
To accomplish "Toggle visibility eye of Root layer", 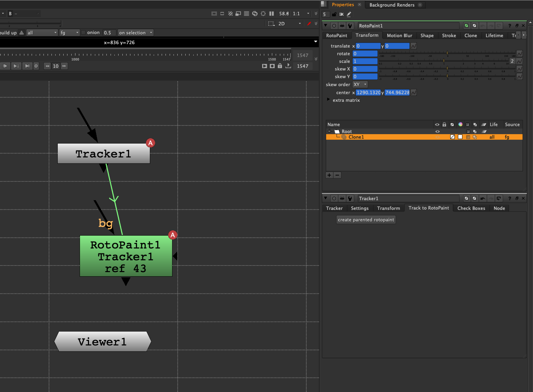I will click(x=437, y=132).
